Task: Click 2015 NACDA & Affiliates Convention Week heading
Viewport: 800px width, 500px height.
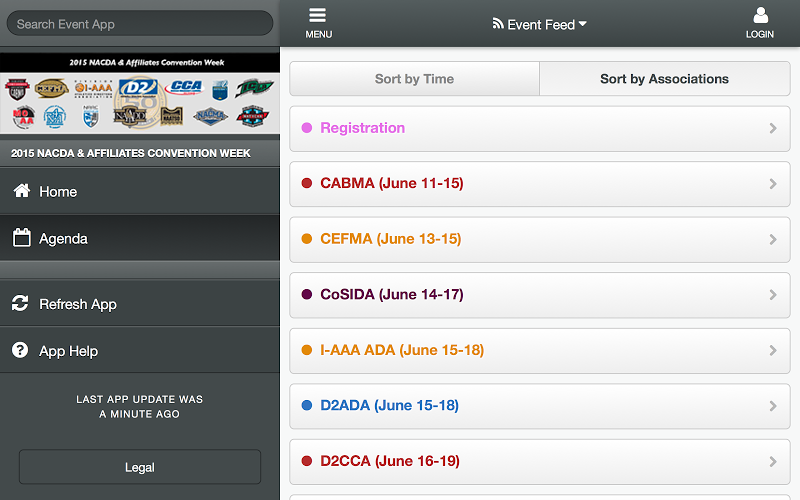Action: [131, 153]
